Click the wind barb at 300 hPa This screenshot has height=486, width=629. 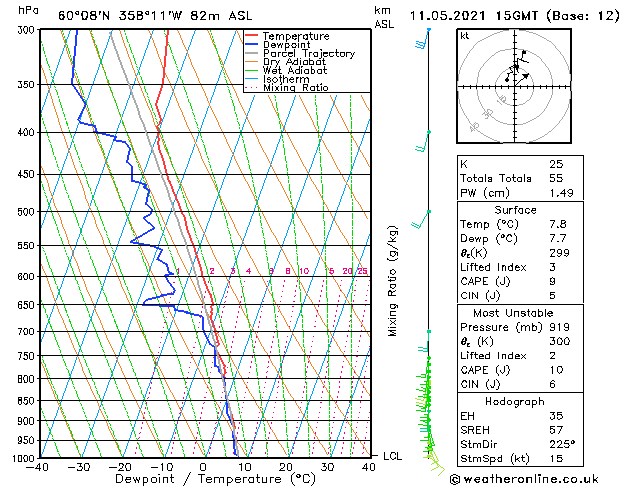point(422,38)
